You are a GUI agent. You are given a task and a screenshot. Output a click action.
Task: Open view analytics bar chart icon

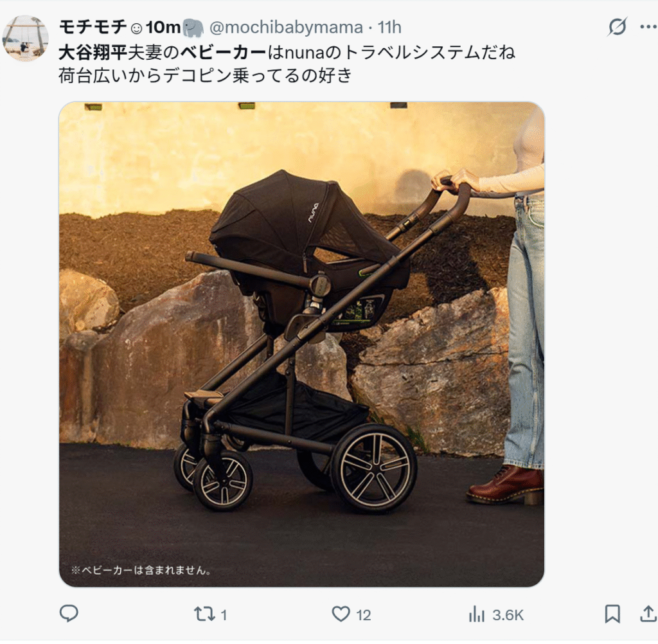point(477,614)
